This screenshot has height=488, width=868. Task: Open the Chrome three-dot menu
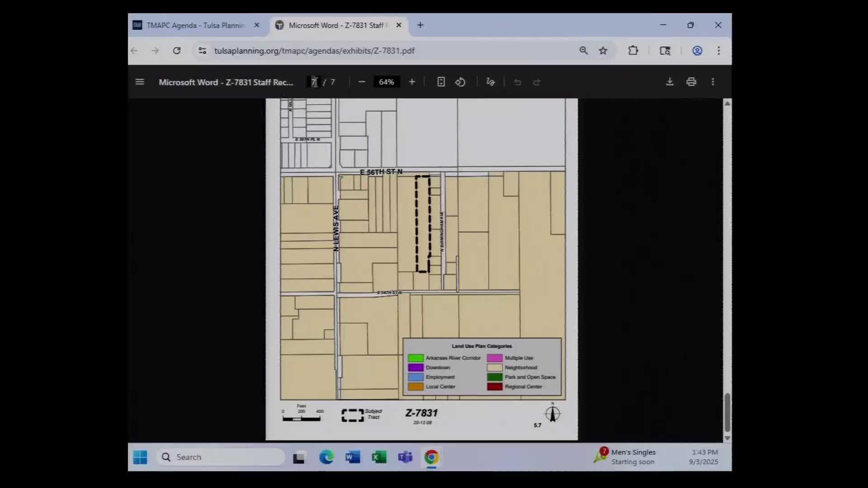click(718, 51)
